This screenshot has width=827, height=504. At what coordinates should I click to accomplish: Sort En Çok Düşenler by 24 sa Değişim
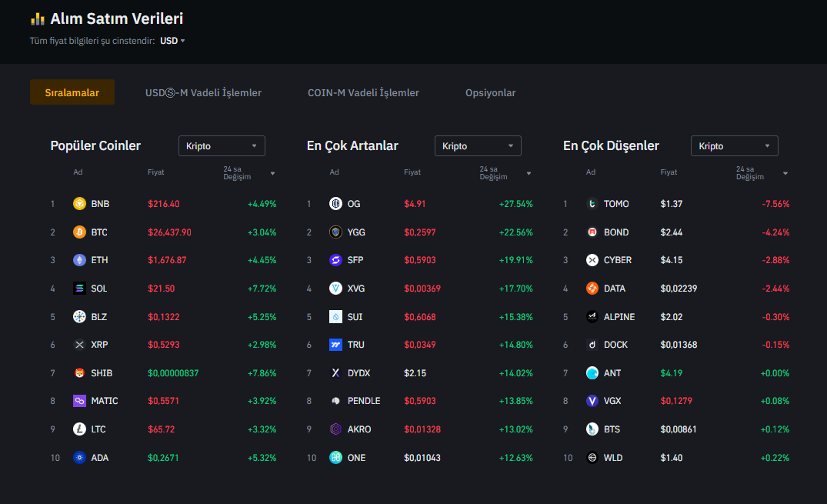click(x=761, y=173)
